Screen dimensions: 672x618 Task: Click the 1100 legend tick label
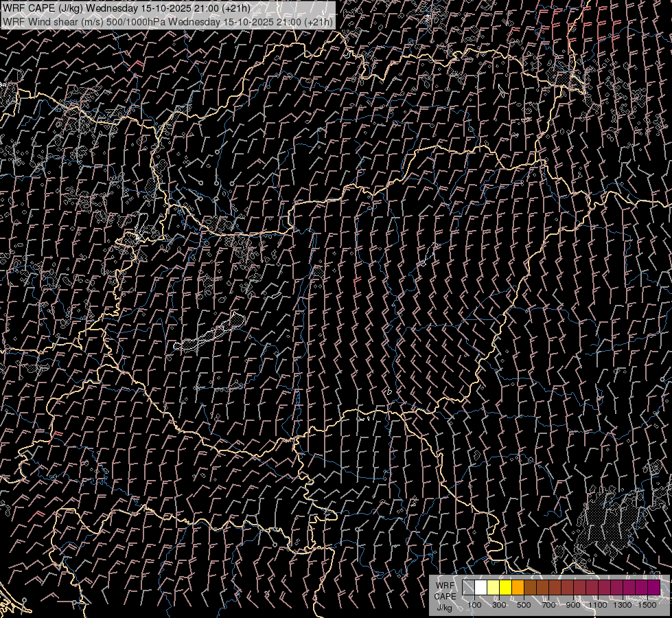[598, 605]
